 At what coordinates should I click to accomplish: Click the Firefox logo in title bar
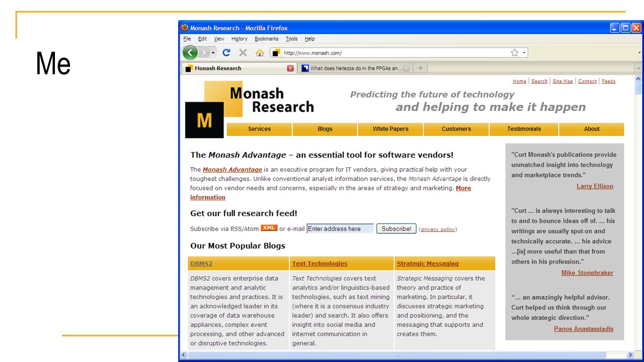coord(185,28)
